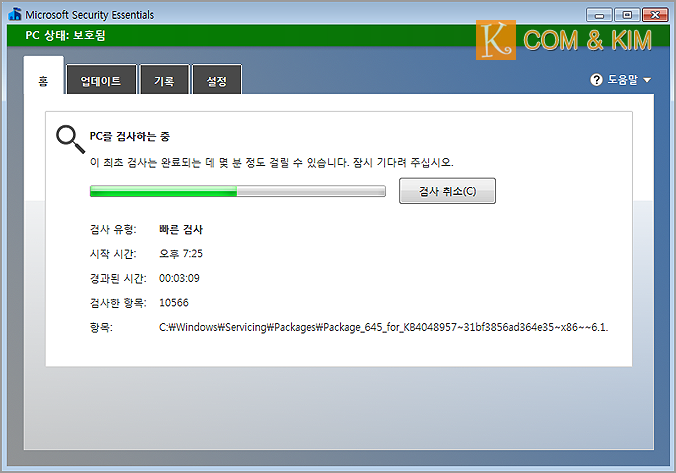Viewport: 676px width, 473px height.
Task: Click the help question mark icon
Action: pos(596,80)
